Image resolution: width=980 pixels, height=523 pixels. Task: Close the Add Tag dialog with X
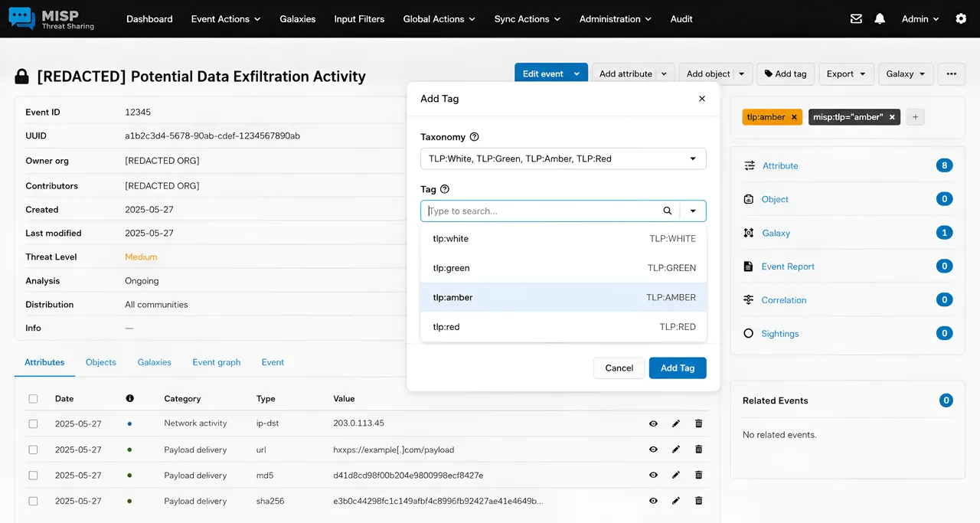click(x=702, y=99)
